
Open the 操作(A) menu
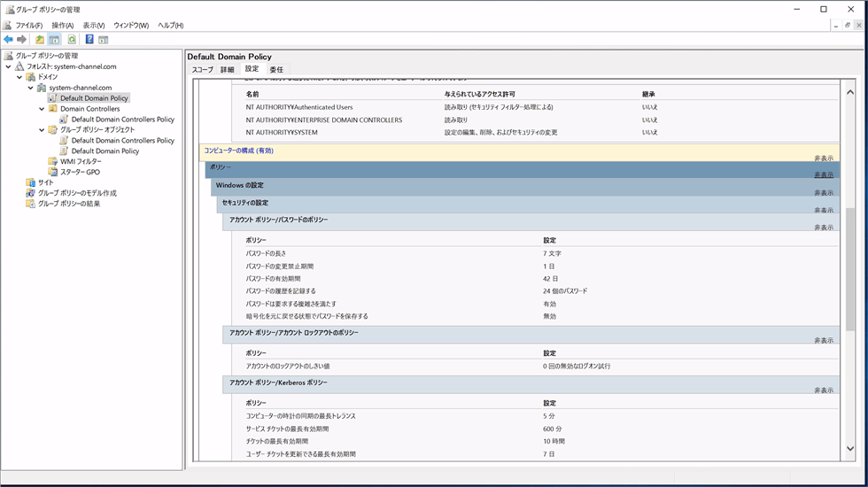click(x=62, y=25)
